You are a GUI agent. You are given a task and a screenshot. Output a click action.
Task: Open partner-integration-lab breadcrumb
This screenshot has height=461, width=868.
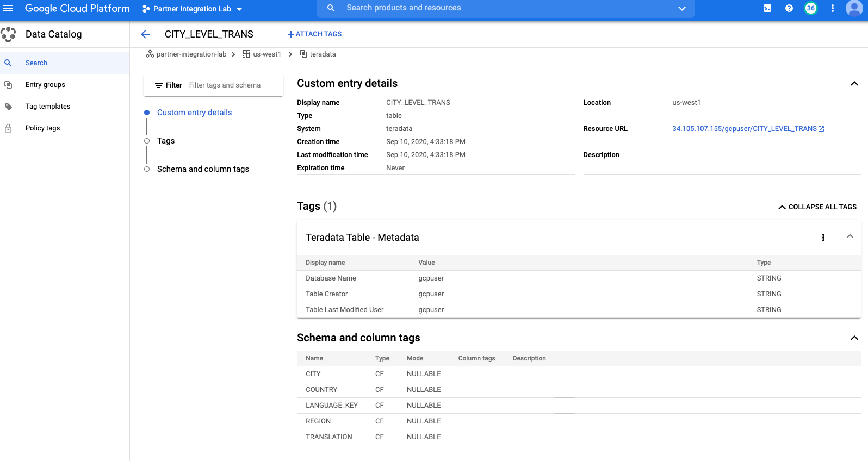coord(186,54)
